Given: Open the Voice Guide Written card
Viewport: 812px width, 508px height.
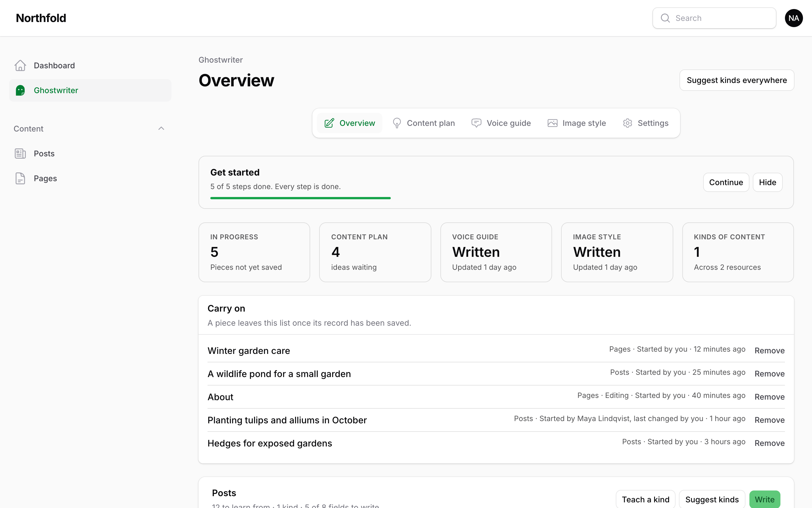Looking at the screenshot, I should [496, 252].
